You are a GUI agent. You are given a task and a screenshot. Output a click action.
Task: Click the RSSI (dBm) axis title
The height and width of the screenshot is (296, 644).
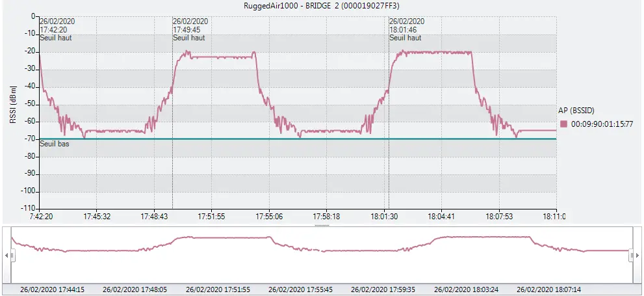(x=12, y=104)
